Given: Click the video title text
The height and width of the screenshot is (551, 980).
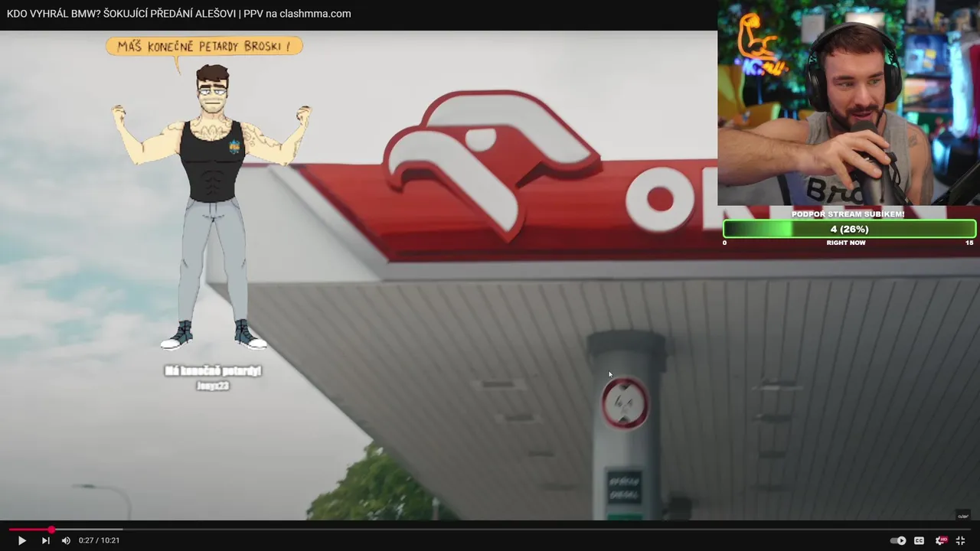Looking at the screenshot, I should 178,14.
